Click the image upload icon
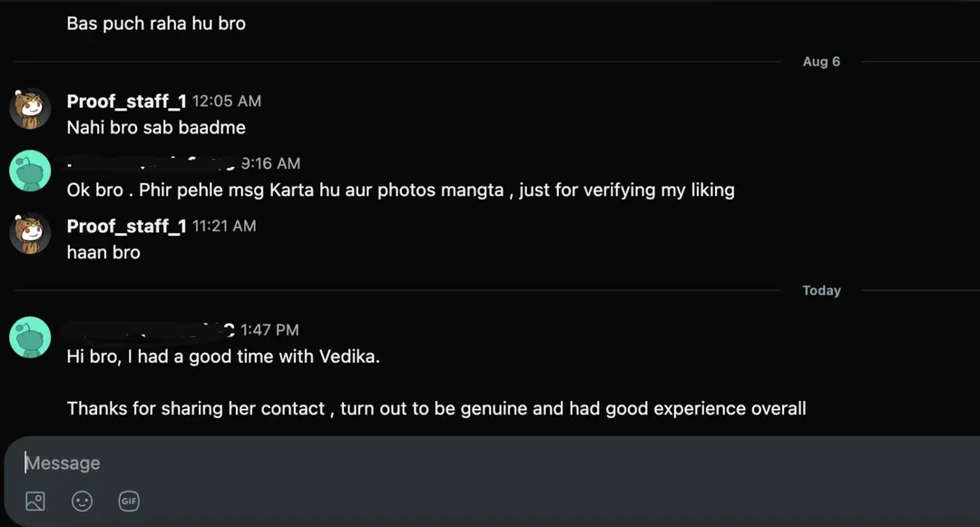Image resolution: width=980 pixels, height=527 pixels. coord(35,501)
